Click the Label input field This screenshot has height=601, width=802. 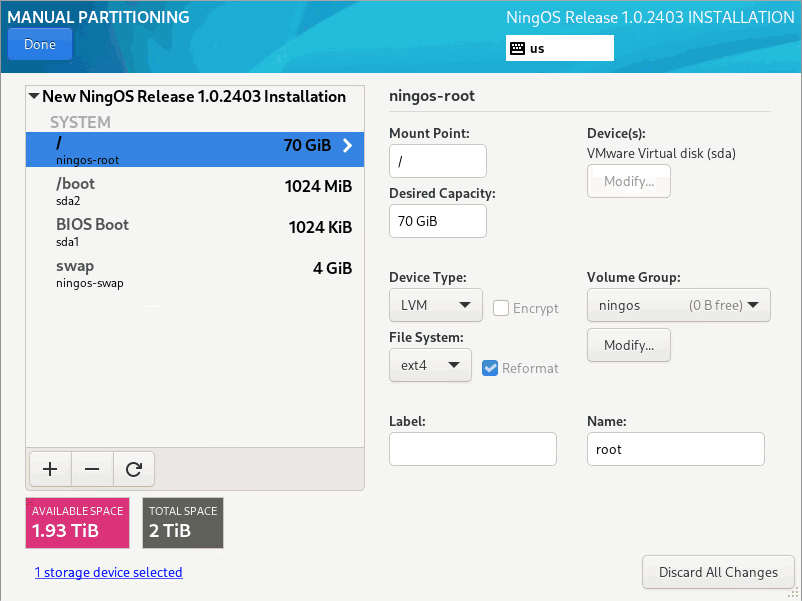coord(473,449)
